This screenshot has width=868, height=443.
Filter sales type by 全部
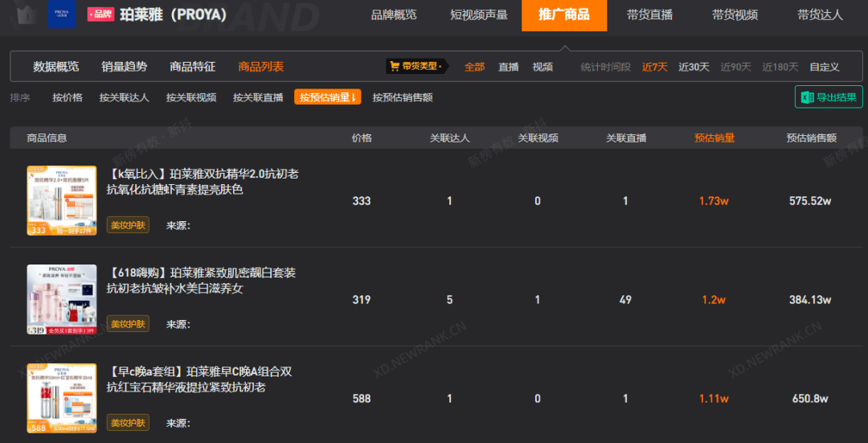coord(474,67)
